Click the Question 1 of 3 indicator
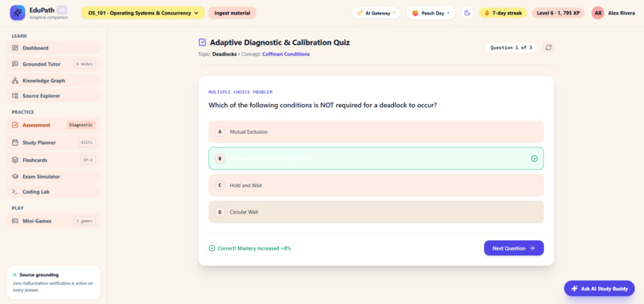This screenshot has width=644, height=304. pos(511,47)
